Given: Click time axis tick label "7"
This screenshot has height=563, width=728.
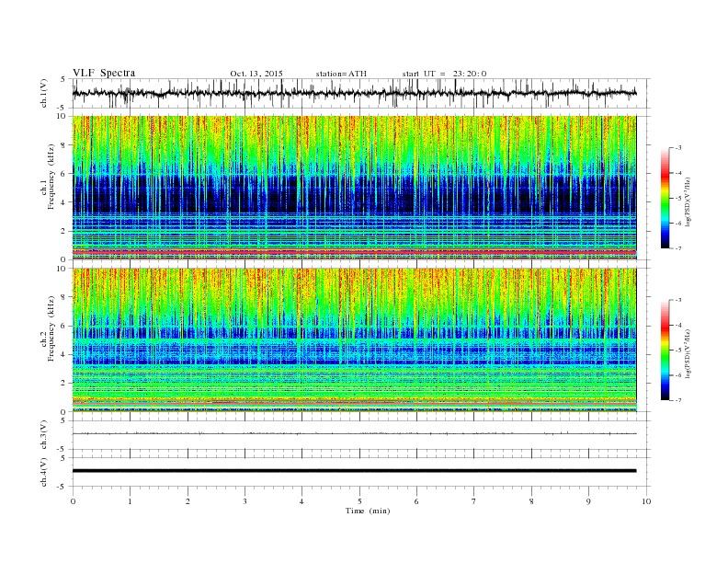Looking at the screenshot, I should (474, 501).
